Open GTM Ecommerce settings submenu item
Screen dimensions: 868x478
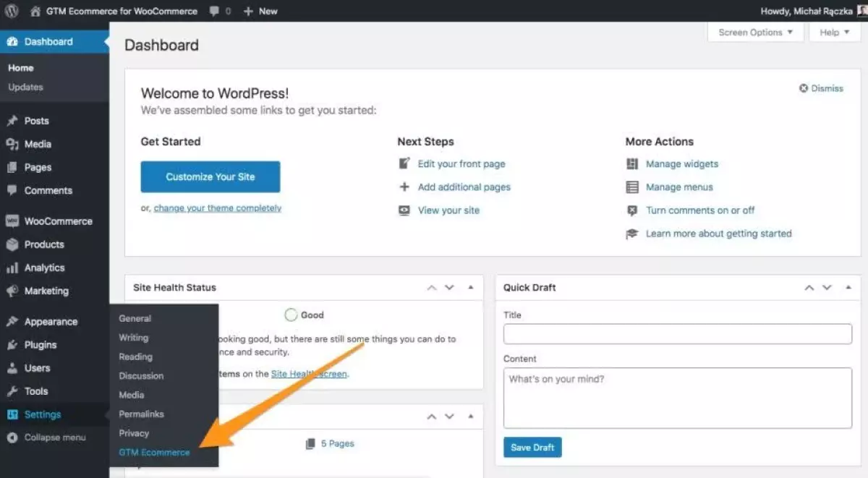pyautogui.click(x=155, y=453)
